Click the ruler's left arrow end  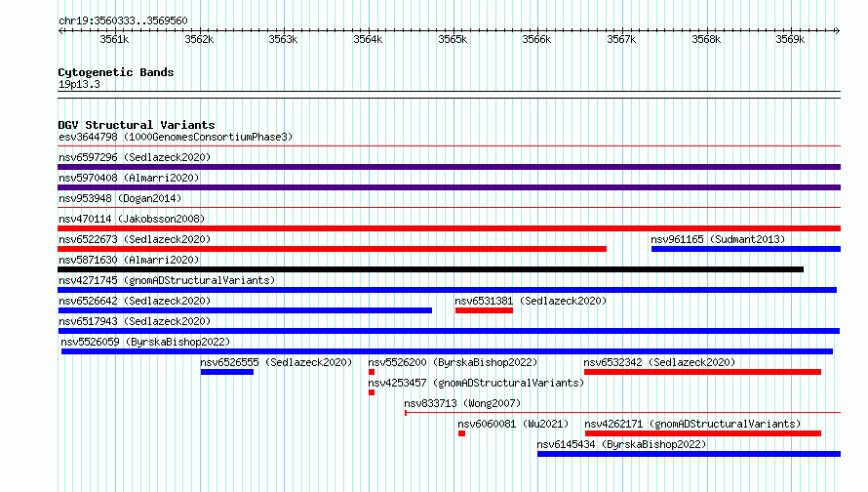coord(60,30)
